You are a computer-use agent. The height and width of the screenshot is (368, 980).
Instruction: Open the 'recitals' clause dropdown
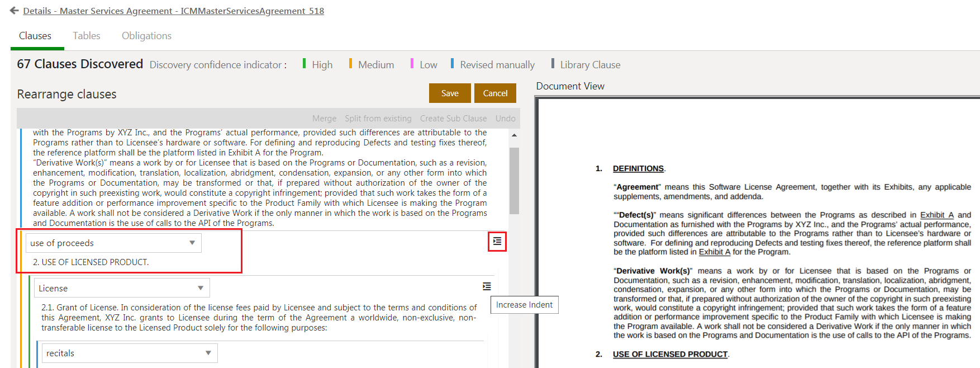pos(130,353)
